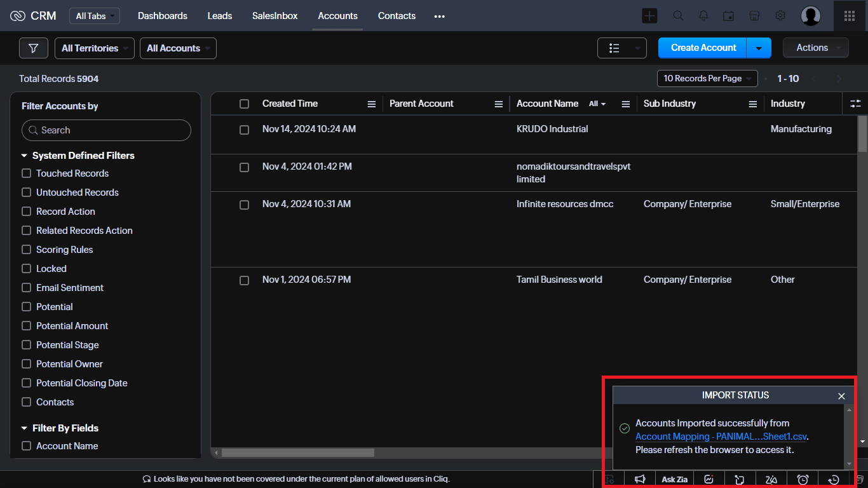Open the Marketplace store icon
The image size is (868, 488).
tap(754, 16)
